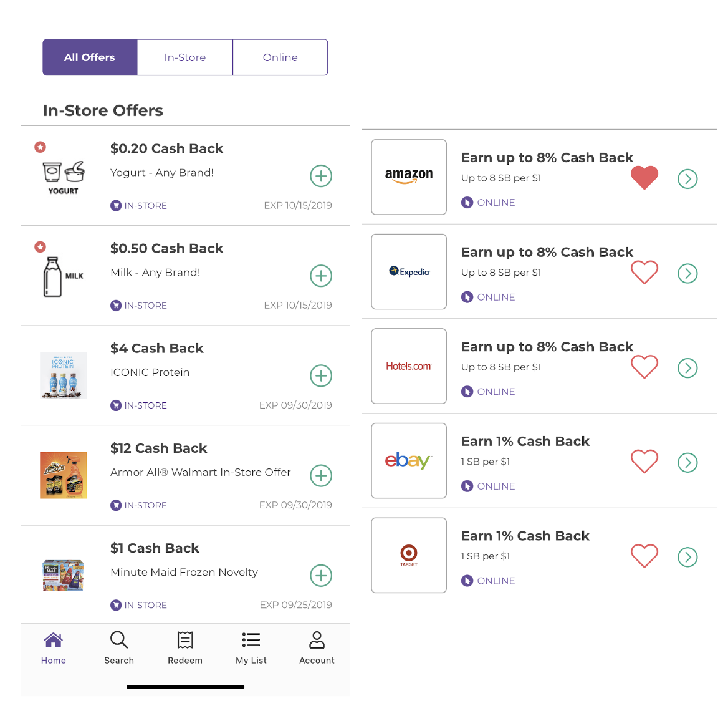This screenshot has width=728, height=721.
Task: Add the Armor All Walmart offer
Action: point(321,476)
